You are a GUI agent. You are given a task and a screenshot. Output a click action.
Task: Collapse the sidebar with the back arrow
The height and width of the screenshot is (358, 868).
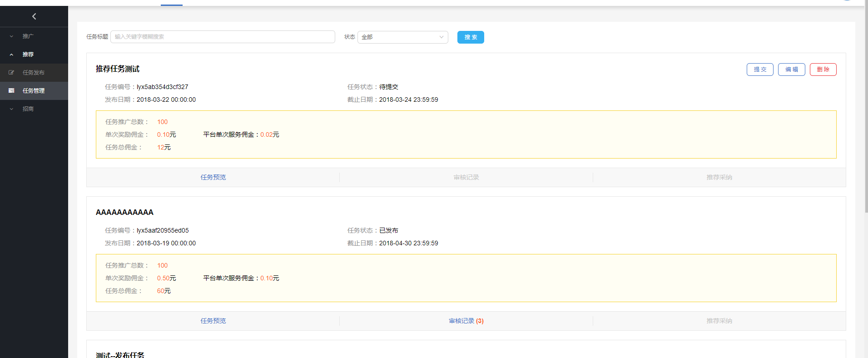[34, 16]
